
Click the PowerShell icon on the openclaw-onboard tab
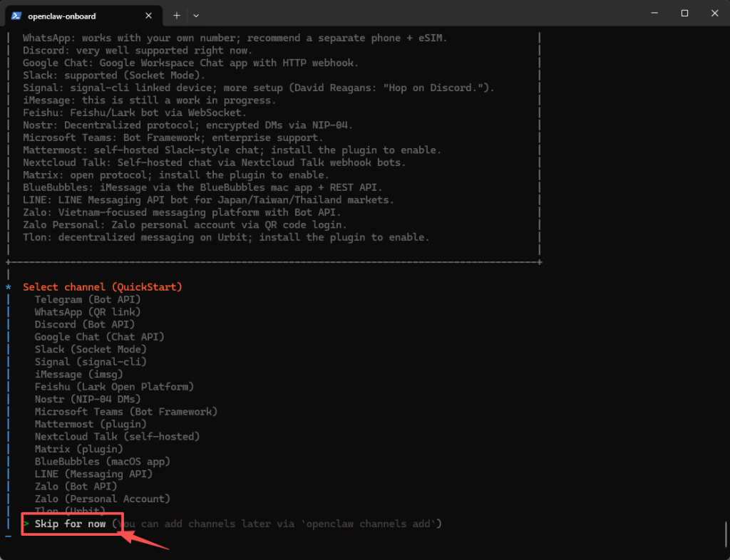tap(16, 16)
